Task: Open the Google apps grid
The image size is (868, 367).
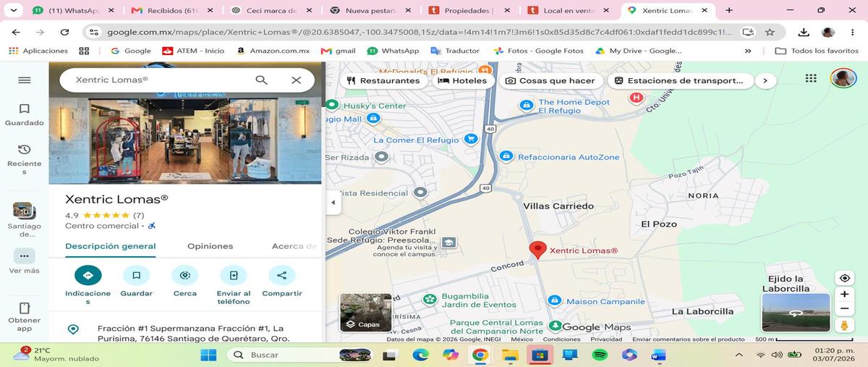Action: (810, 78)
